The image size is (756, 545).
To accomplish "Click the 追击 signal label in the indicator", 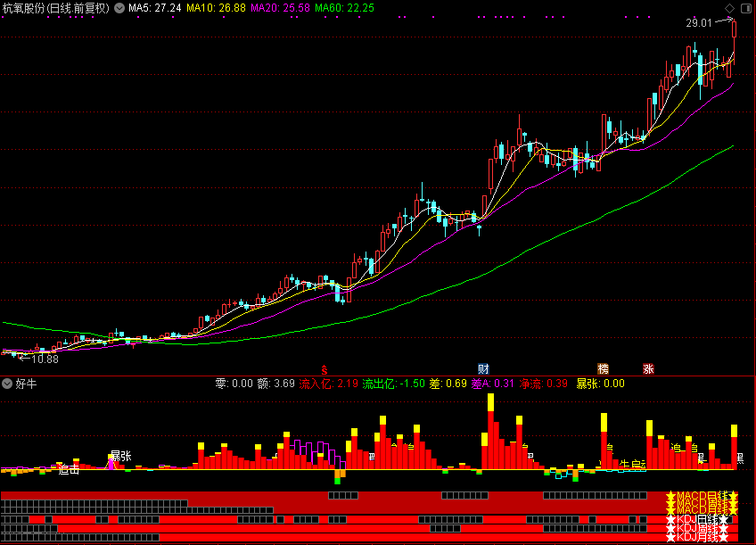I will pyautogui.click(x=69, y=469).
